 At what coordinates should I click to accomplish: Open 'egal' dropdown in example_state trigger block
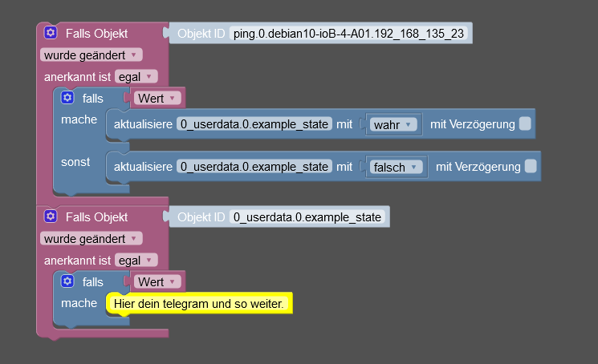tap(136, 261)
